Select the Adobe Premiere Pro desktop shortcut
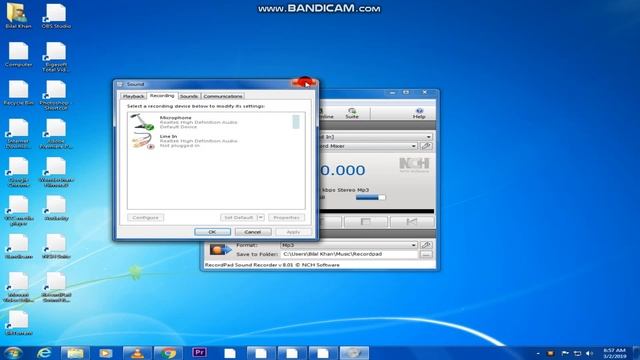 (56, 134)
